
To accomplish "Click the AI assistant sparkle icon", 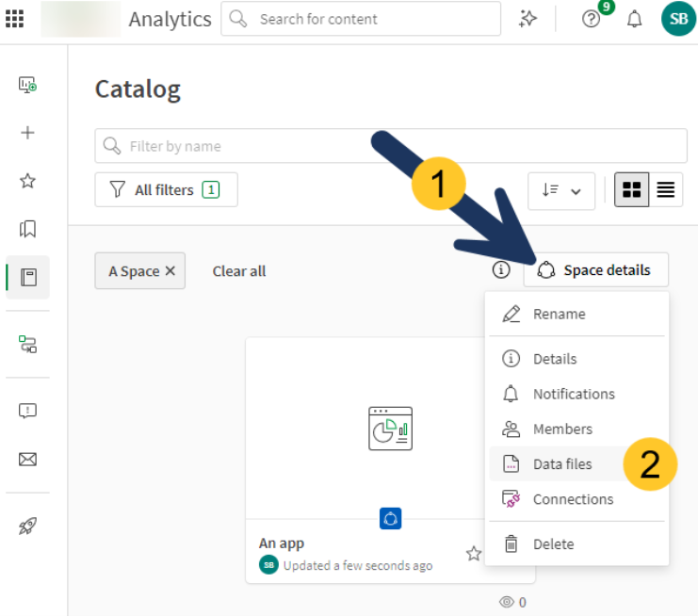I will 528,19.
